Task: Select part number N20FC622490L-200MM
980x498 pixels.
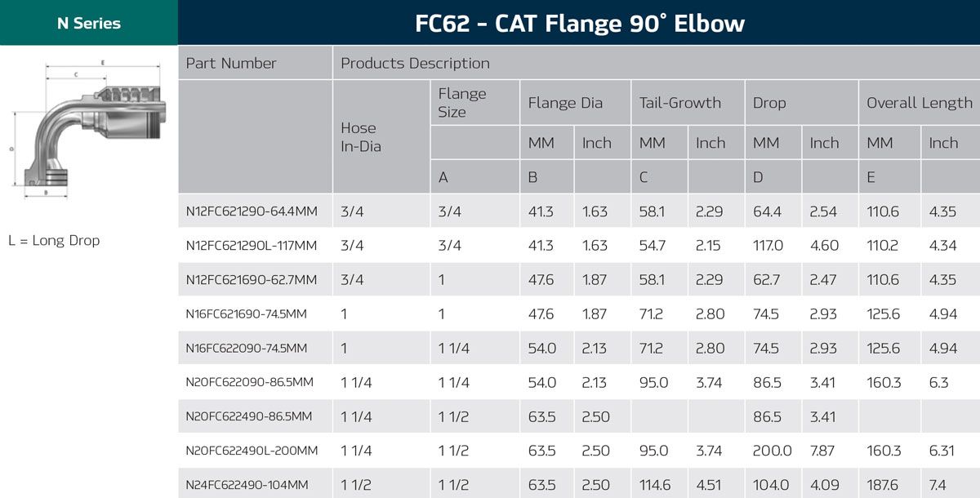Action: [x=252, y=451]
